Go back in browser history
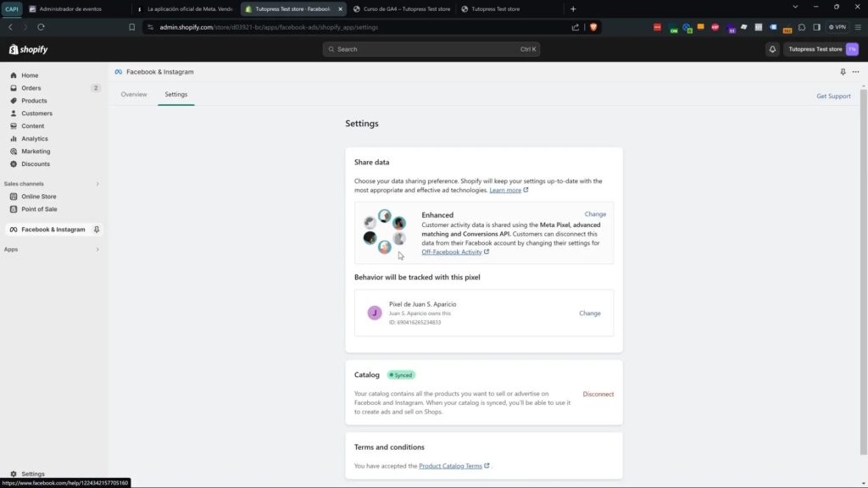This screenshot has width=868, height=488. click(x=10, y=27)
